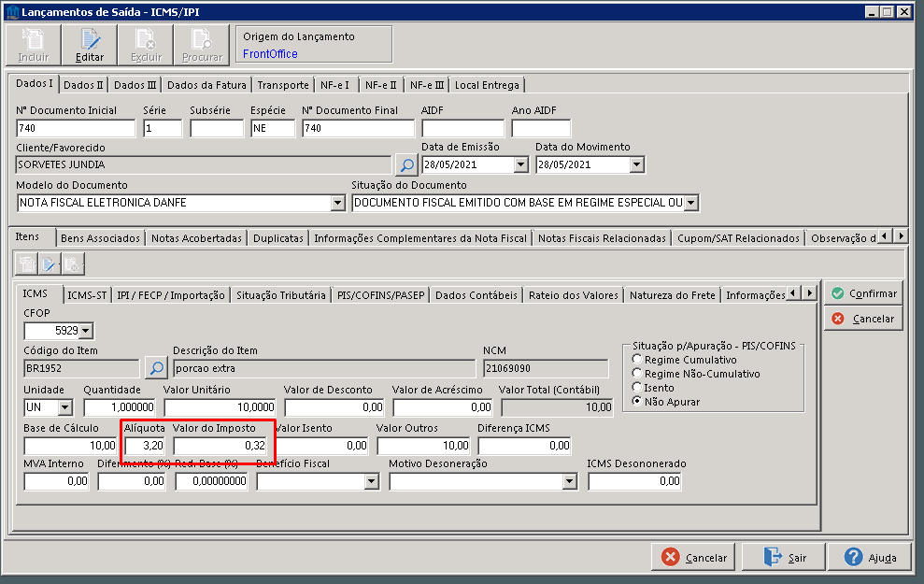Viewport: 924px width, 584px height.
Task: Click the FrontOffice origin link
Action: pos(270,53)
